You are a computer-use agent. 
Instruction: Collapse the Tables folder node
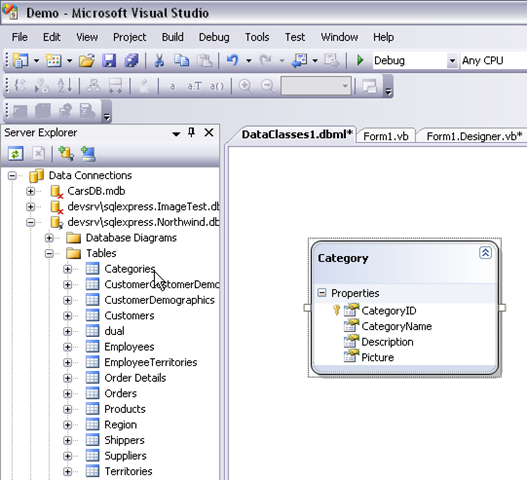coord(49,253)
